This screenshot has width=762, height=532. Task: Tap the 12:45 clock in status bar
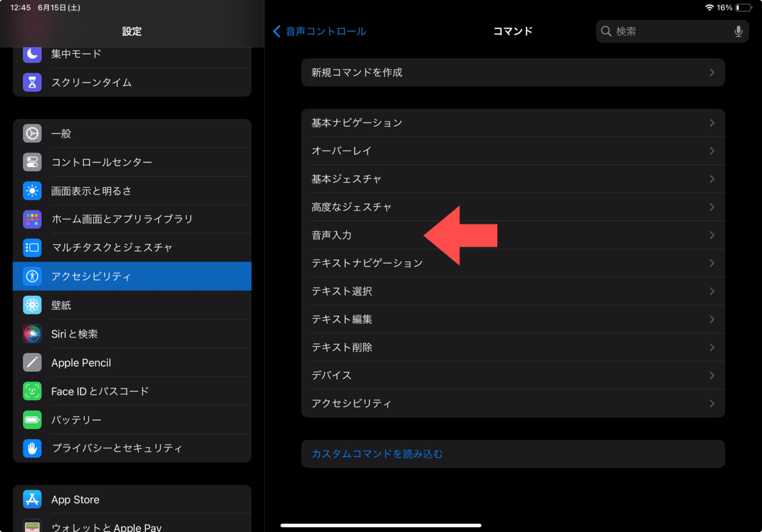tap(20, 7)
